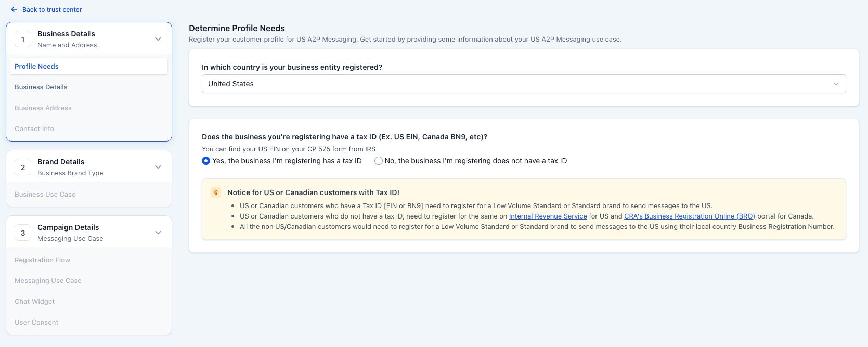Image resolution: width=868 pixels, height=347 pixels.
Task: Open the Profile Needs step
Action: click(x=89, y=66)
